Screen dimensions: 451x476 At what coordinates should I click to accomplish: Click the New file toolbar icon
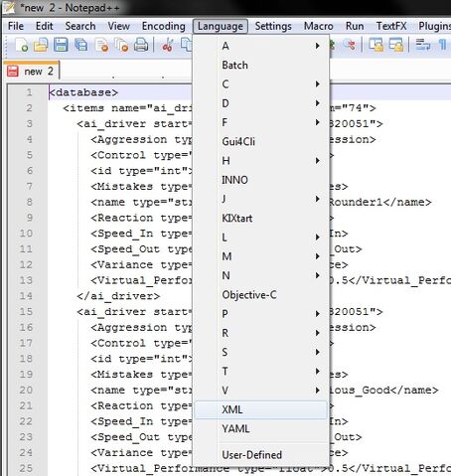22,45
